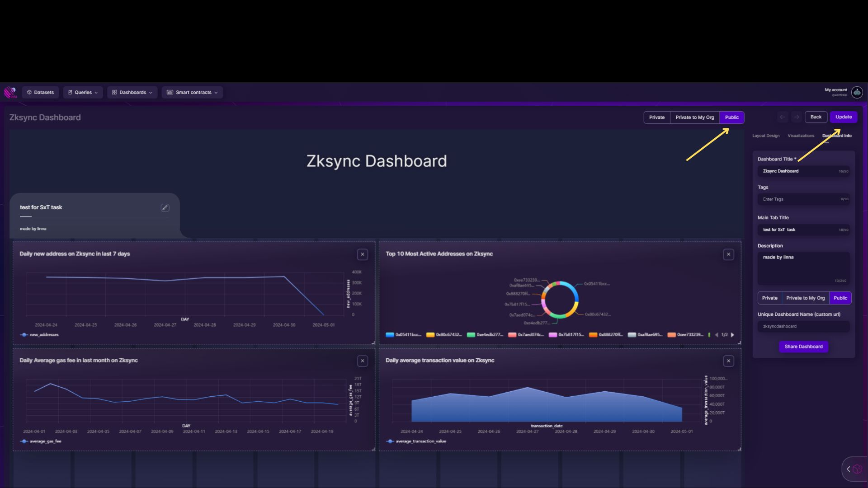Click resize handle of Daily new address panel
Image resolution: width=868 pixels, height=488 pixels.
click(373, 343)
